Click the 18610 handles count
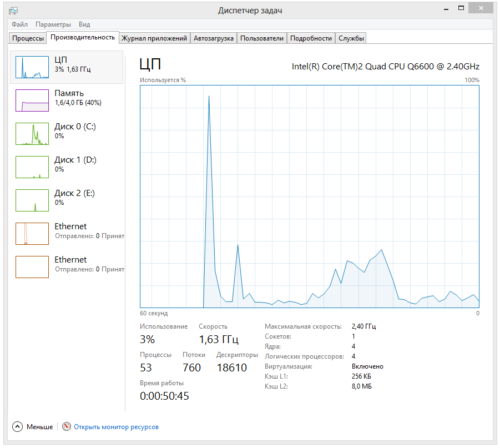The image size is (500, 448). (x=232, y=368)
